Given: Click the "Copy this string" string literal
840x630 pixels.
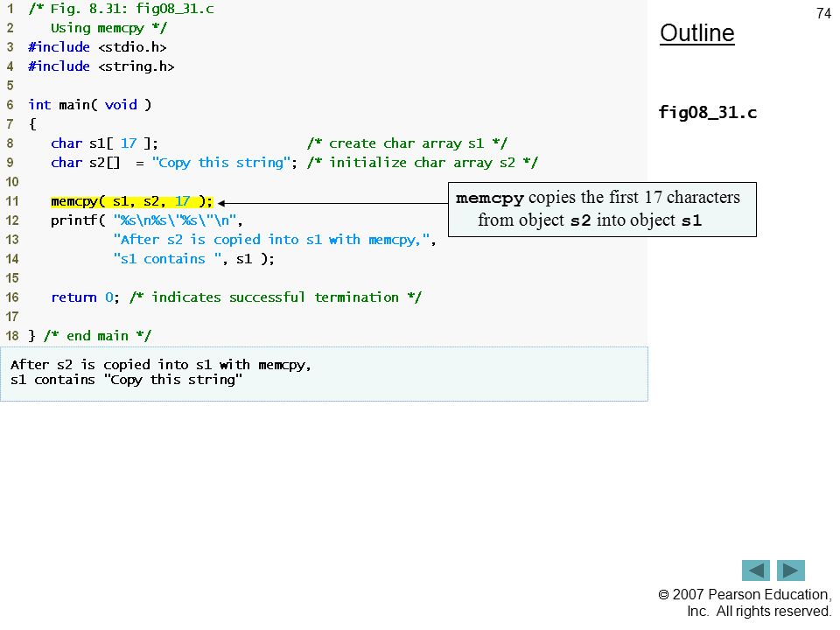Looking at the screenshot, I should coord(221,163).
